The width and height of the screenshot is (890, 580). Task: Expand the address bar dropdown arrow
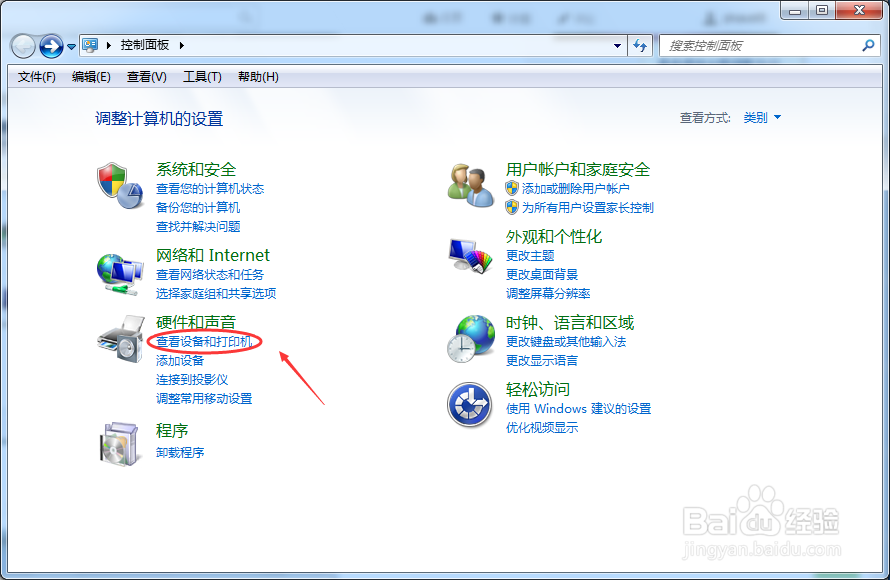[x=618, y=45]
